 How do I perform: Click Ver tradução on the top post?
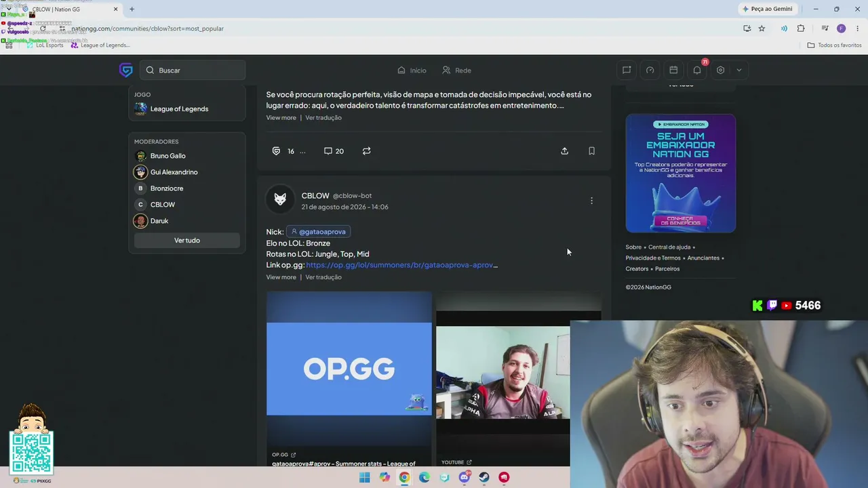[323, 118]
